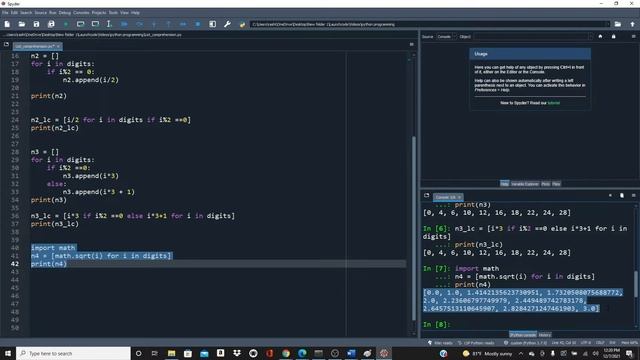Open the Tools menu
The height and width of the screenshot is (360, 640).
click(113, 13)
